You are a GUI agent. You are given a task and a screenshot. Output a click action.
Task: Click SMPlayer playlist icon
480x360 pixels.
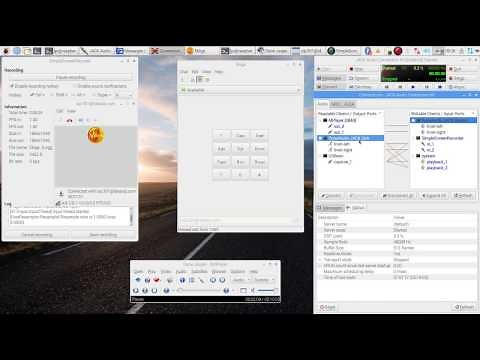click(192, 280)
